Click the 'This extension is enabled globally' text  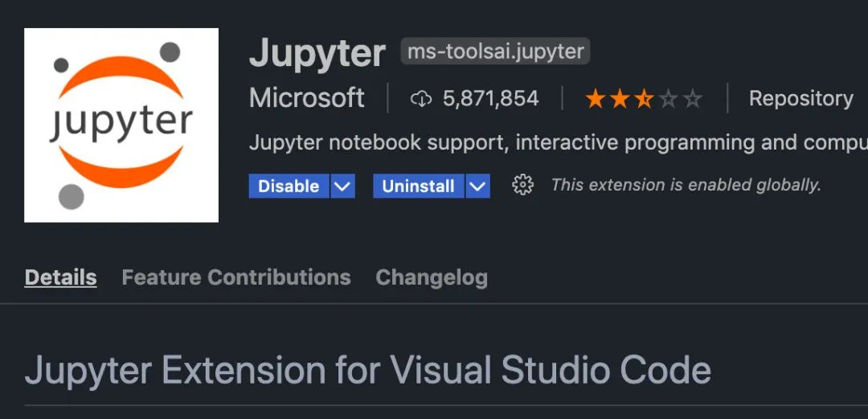[686, 185]
